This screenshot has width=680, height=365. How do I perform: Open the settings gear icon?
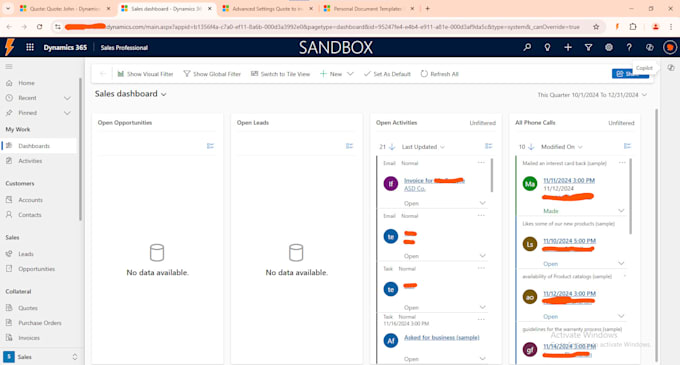[x=608, y=47]
